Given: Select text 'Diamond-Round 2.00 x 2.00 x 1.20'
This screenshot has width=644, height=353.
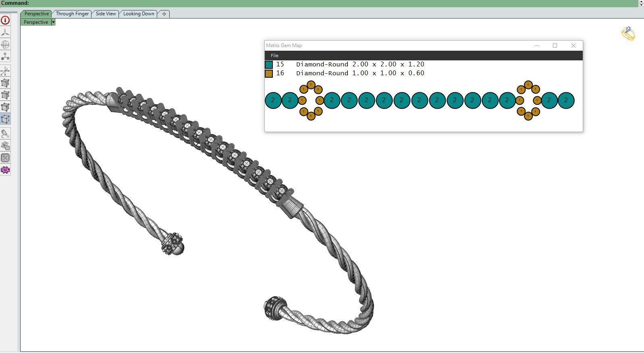Looking at the screenshot, I should (360, 64).
